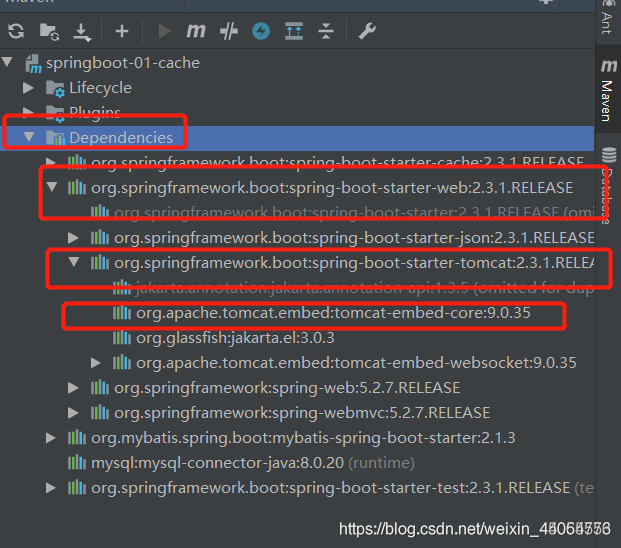
Task: Run Maven build play icon
Action: [x=164, y=31]
